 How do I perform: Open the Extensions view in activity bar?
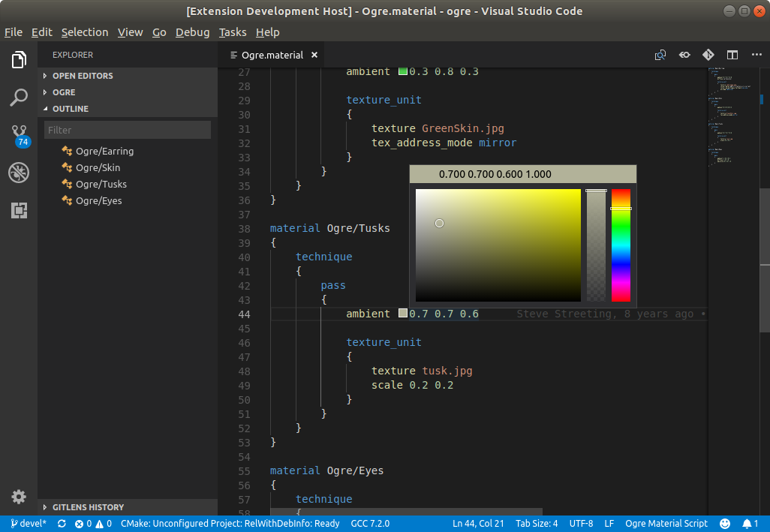[x=19, y=211]
